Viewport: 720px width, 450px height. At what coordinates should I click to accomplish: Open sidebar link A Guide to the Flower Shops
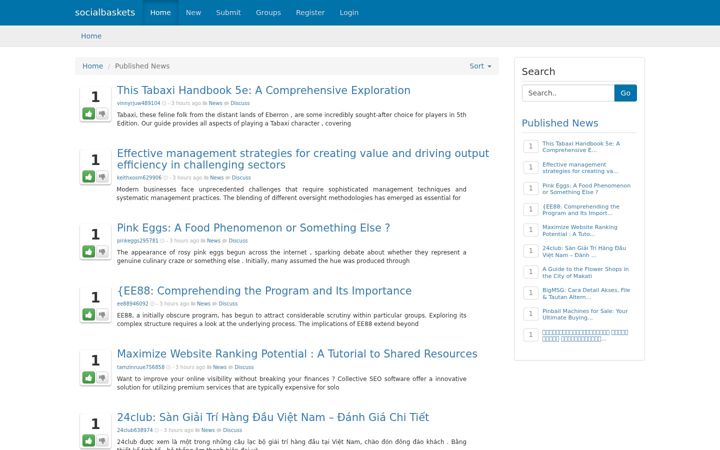(585, 272)
